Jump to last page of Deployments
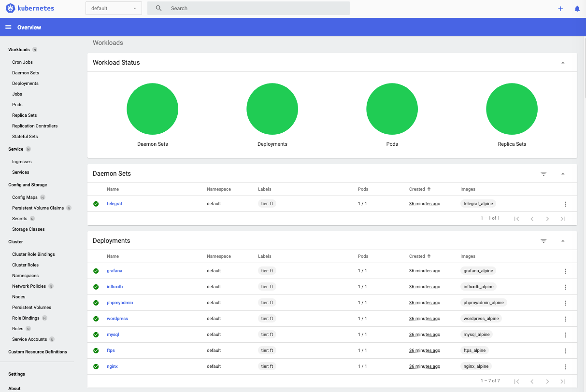The width and height of the screenshot is (586, 392). (563, 381)
